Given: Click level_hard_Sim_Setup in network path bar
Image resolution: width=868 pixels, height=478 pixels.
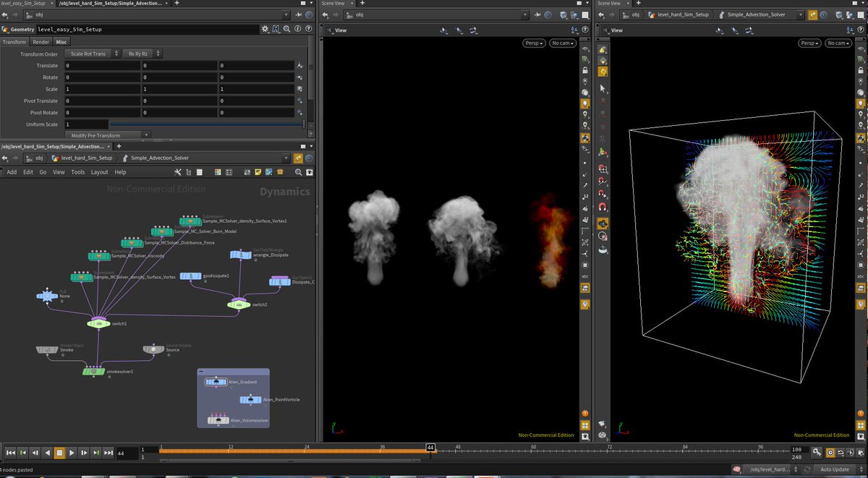Looking at the screenshot, I should coord(87,158).
